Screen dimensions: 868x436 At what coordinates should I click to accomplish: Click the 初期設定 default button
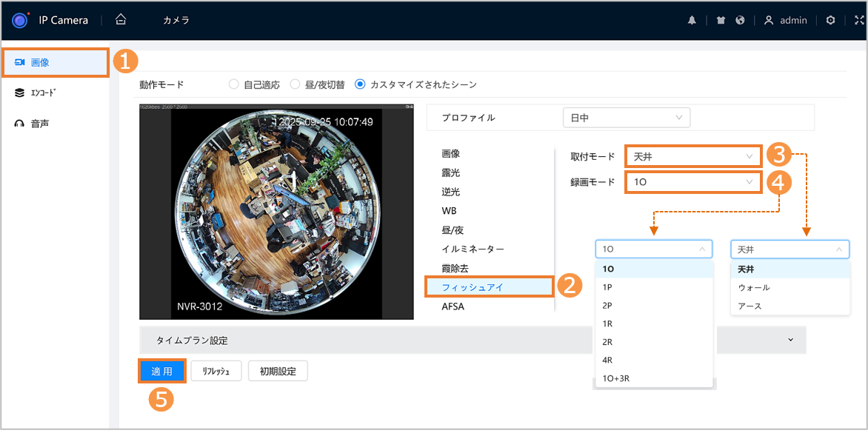[278, 371]
